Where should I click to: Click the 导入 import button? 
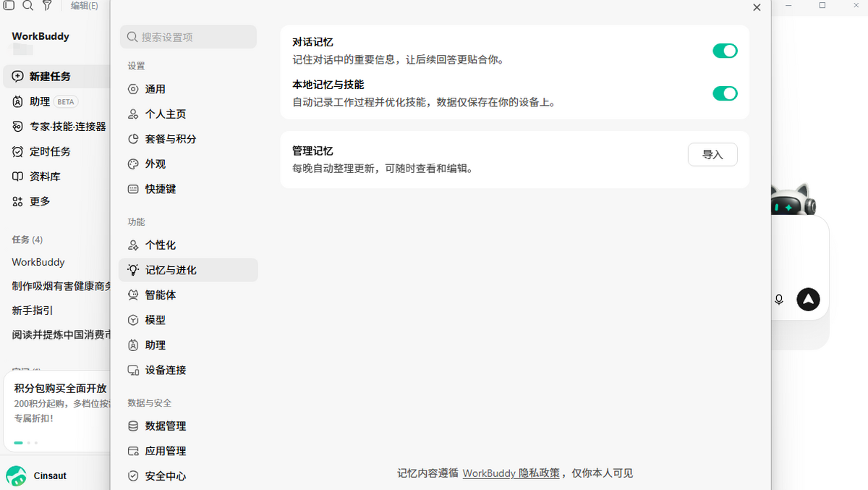coord(712,154)
